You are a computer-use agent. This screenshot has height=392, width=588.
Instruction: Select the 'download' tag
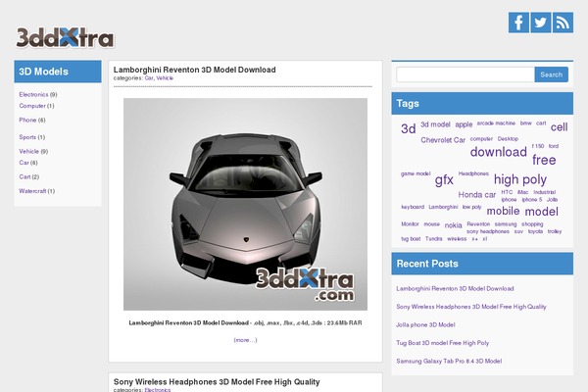pos(499,152)
